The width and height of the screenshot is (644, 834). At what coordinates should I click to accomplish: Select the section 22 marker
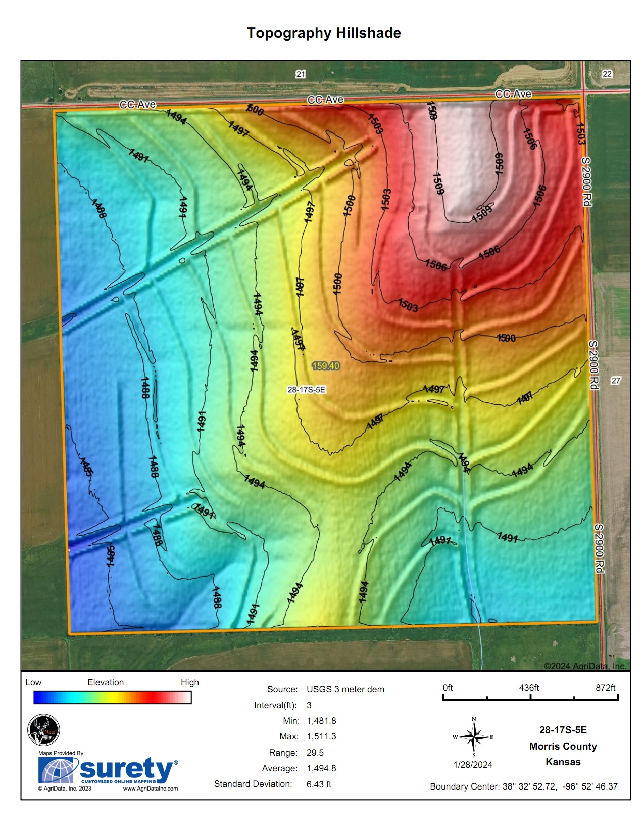tap(607, 74)
